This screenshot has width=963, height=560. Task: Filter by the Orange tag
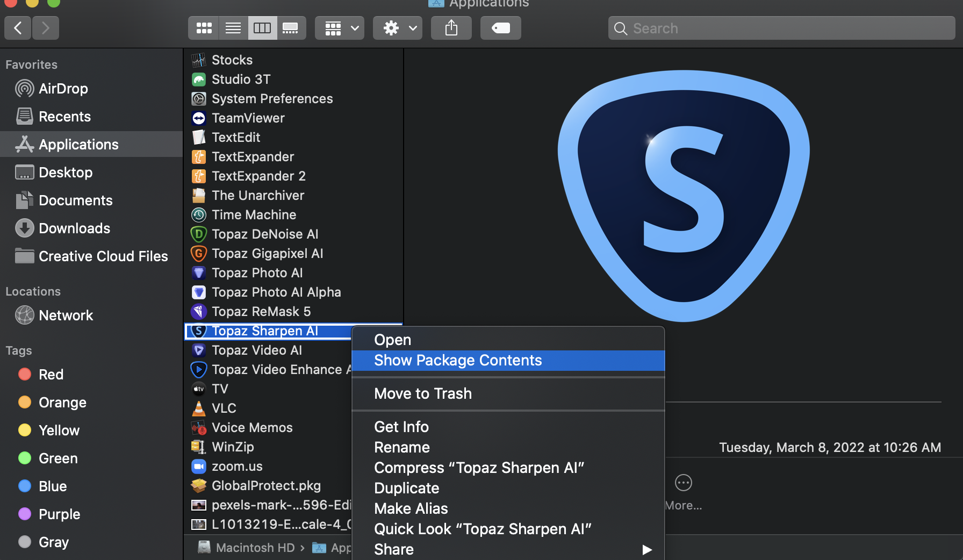click(91, 403)
